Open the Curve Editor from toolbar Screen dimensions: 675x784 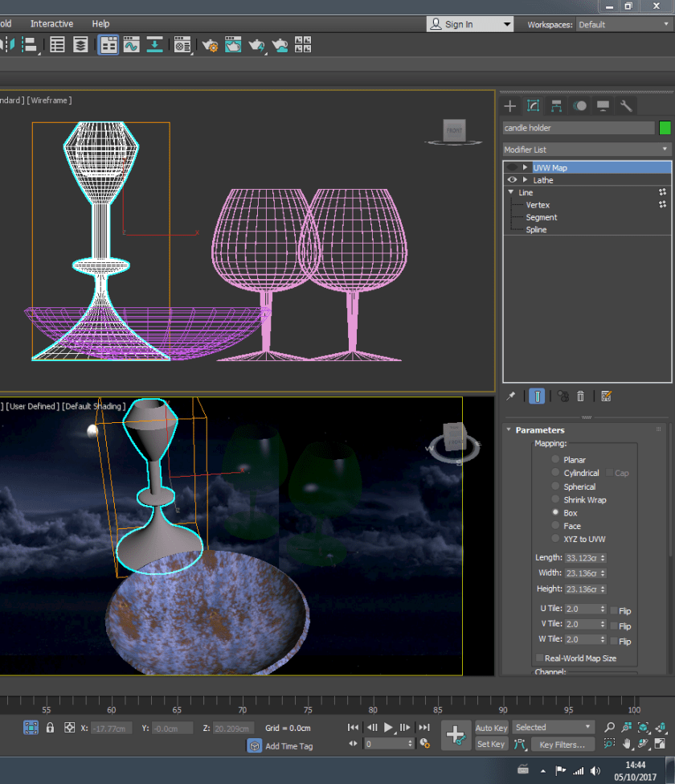131,45
